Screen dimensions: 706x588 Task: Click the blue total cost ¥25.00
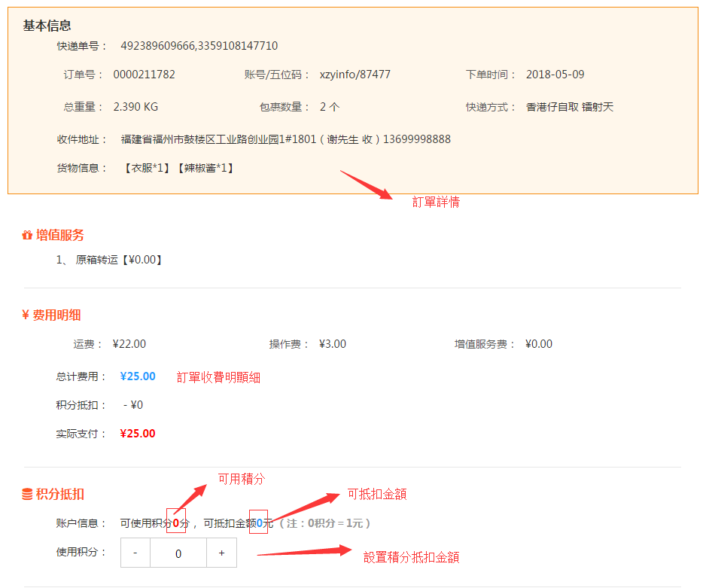pyautogui.click(x=138, y=376)
